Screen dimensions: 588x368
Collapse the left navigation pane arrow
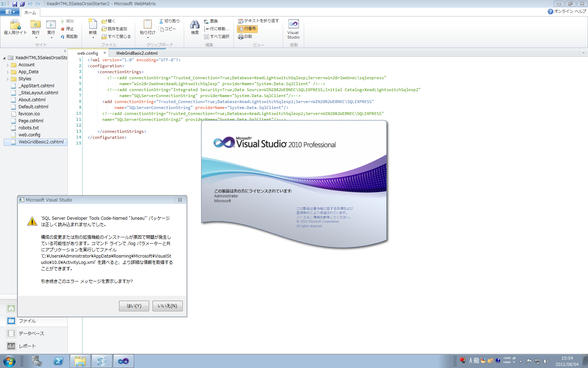[x=65, y=51]
